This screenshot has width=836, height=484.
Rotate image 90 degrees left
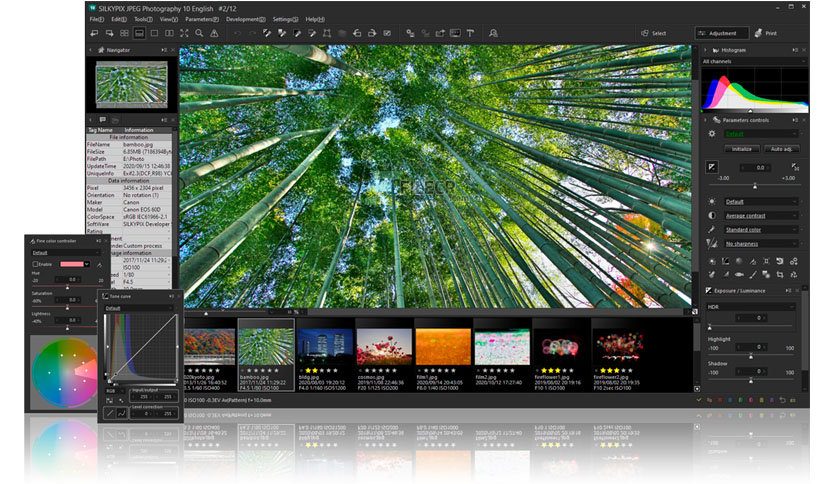pyautogui.click(x=357, y=33)
